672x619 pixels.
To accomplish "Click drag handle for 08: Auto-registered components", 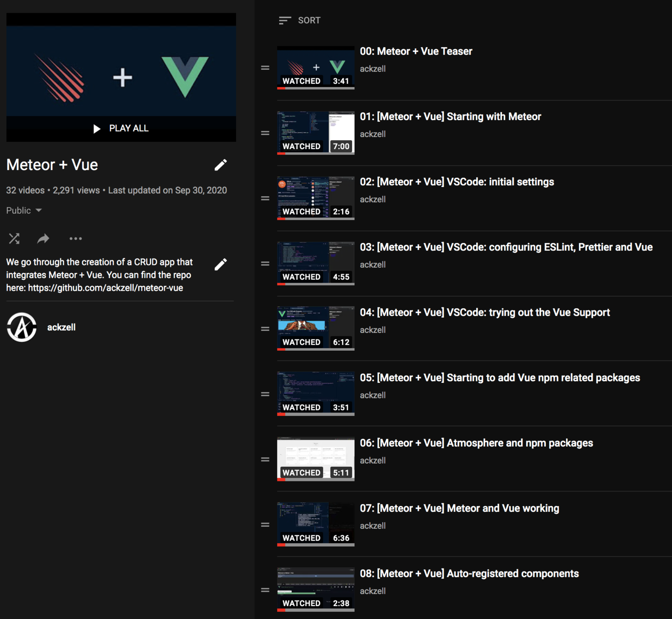I will (x=265, y=590).
